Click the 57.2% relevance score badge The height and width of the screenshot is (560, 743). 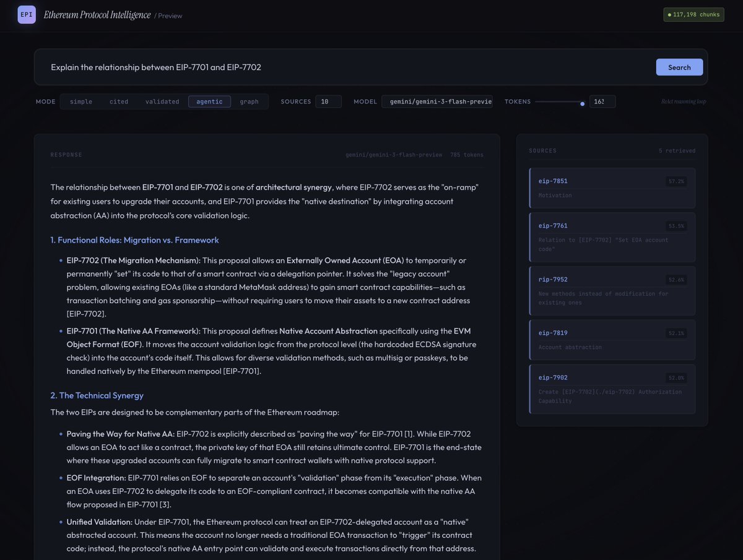point(677,181)
